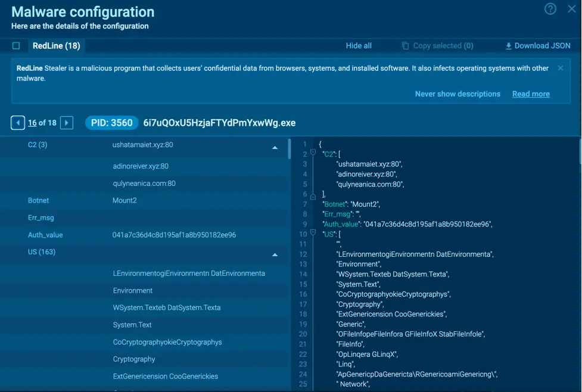Collapse the US (163) list arrow
Image resolution: width=582 pixels, height=392 pixels.
tap(275, 254)
